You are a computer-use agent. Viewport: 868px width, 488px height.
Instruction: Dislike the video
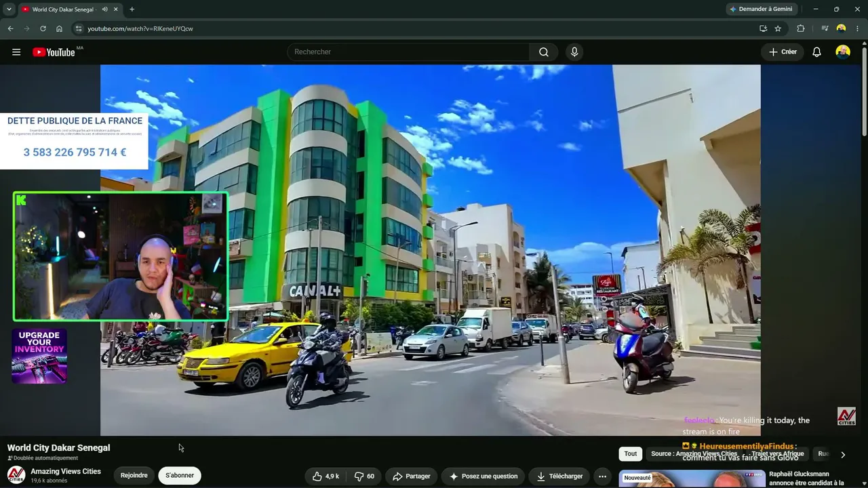(364, 476)
